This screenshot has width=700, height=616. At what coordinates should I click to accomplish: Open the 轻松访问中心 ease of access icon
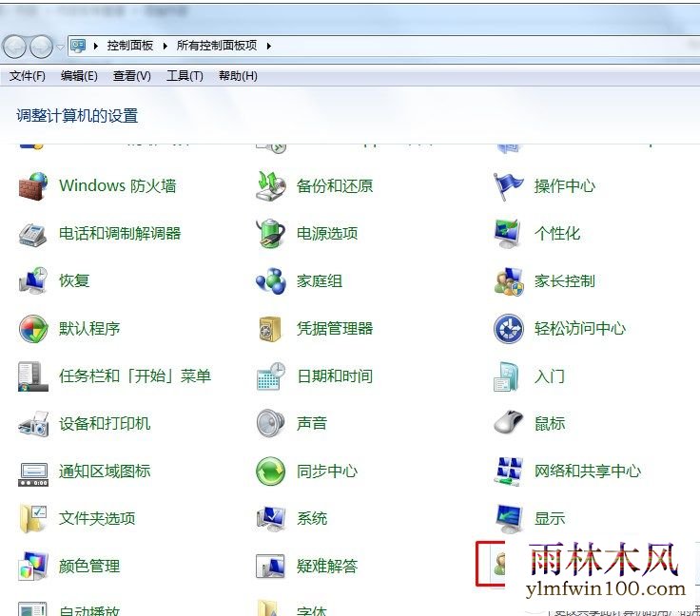pos(509,329)
